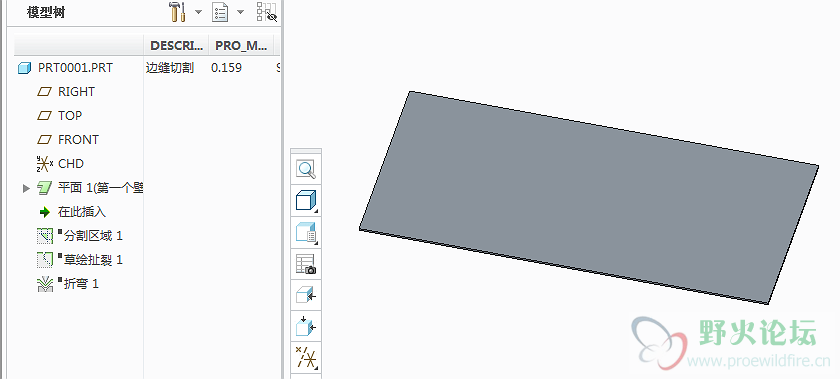Click the 草绘扯裂 1 rip icon
Viewport: 840px width, 379px height.
pyautogui.click(x=44, y=260)
